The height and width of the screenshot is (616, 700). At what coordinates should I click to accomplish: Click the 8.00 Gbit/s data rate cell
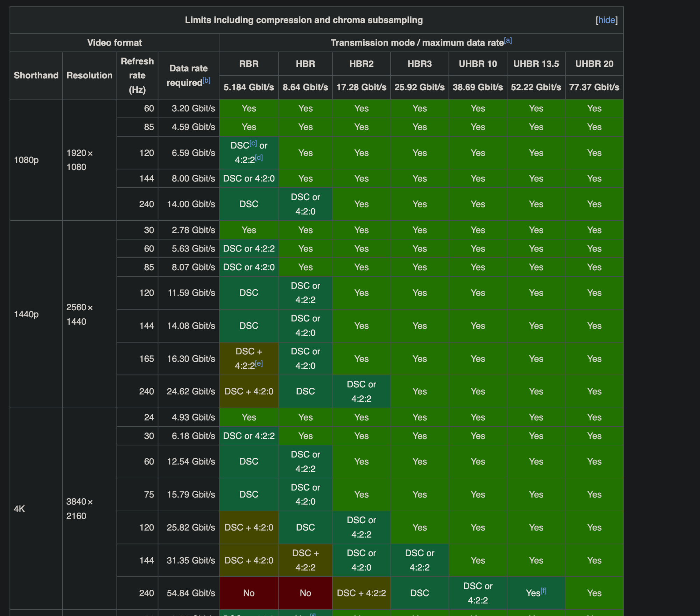pyautogui.click(x=189, y=179)
